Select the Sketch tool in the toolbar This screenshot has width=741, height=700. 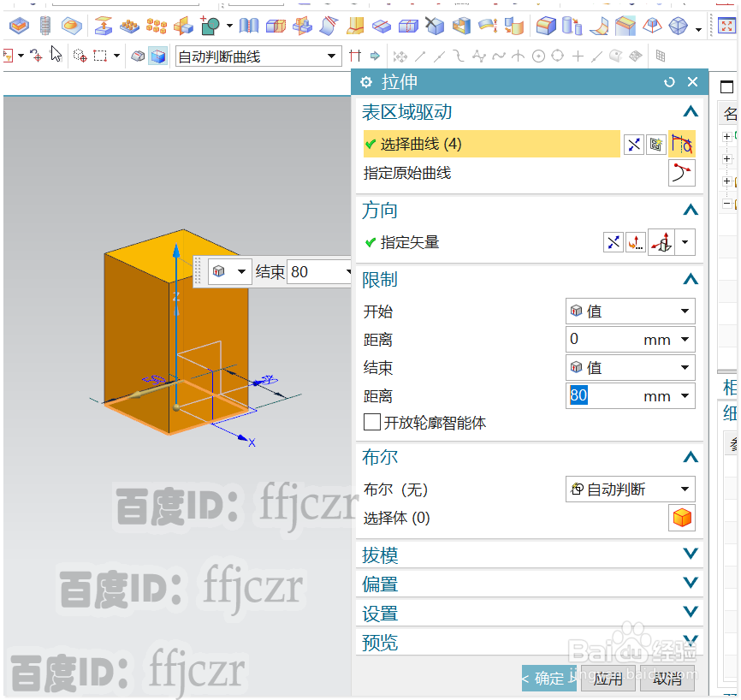pos(210,27)
